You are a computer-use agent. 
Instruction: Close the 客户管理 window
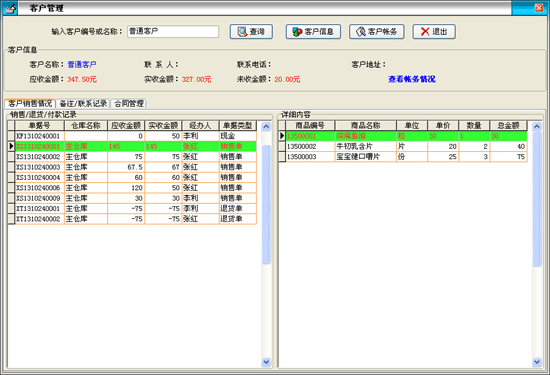(x=539, y=8)
